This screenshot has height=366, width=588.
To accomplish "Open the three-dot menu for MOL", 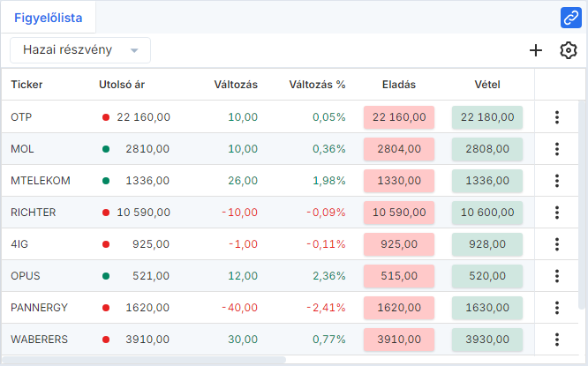I will 557,149.
